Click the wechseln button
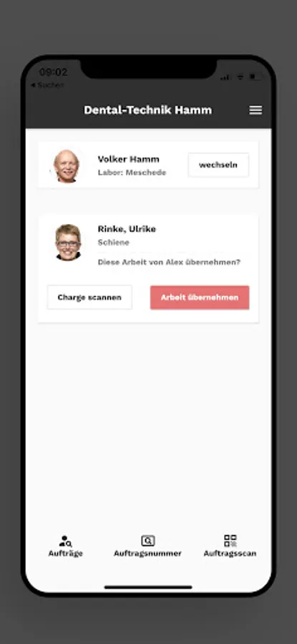 point(218,165)
